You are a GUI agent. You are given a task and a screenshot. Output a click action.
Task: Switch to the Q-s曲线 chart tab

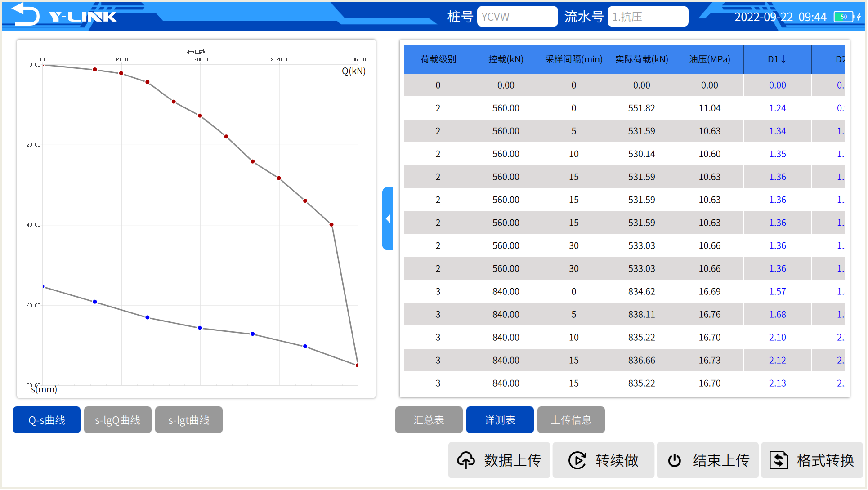[x=47, y=420]
